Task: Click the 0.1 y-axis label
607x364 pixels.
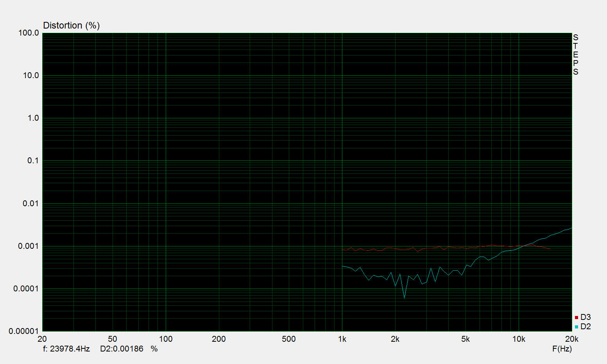Action: click(33, 161)
